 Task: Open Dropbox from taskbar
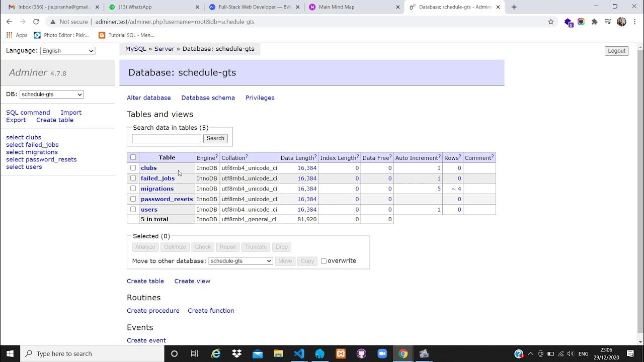236,353
